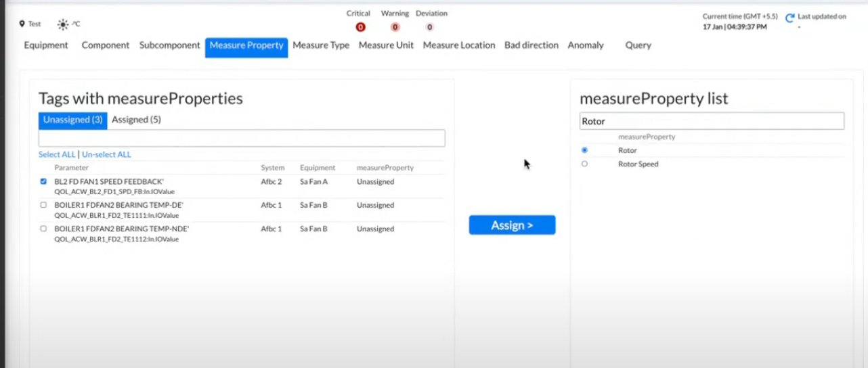This screenshot has width=868, height=368.
Task: Click the Deviation alert count badge
Action: click(x=430, y=27)
